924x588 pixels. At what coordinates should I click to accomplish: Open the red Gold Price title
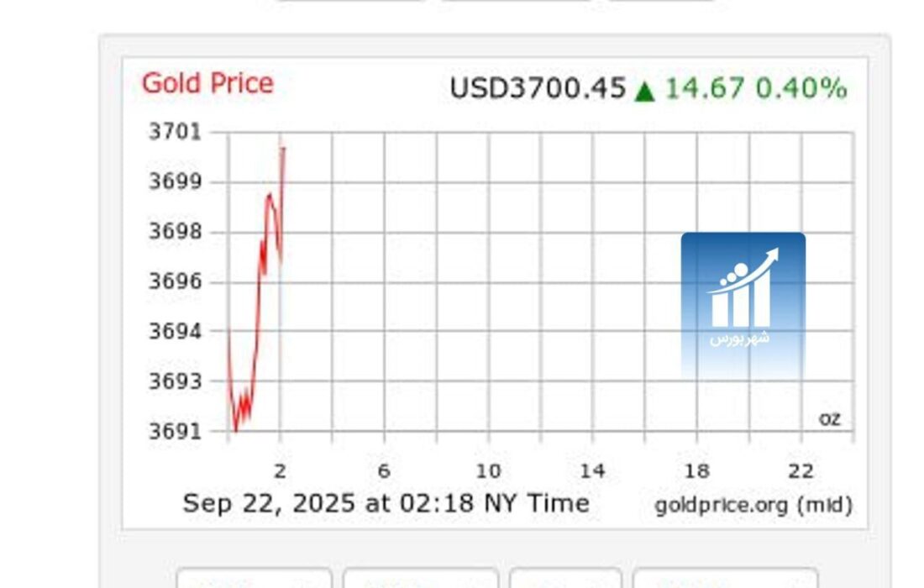click(x=207, y=83)
